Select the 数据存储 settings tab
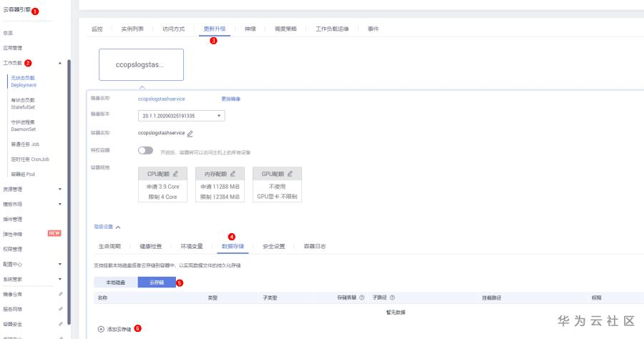Image resolution: width=644 pixels, height=339 pixels. [233, 246]
